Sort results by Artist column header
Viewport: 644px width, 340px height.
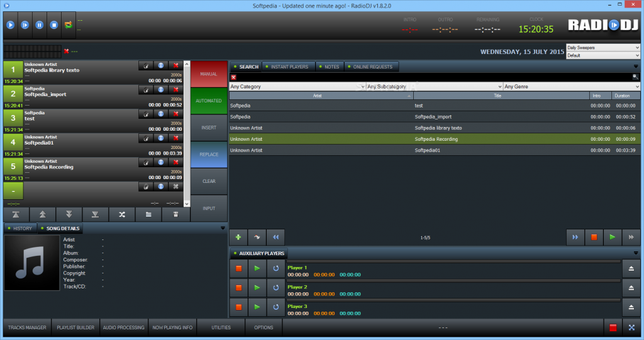click(321, 96)
